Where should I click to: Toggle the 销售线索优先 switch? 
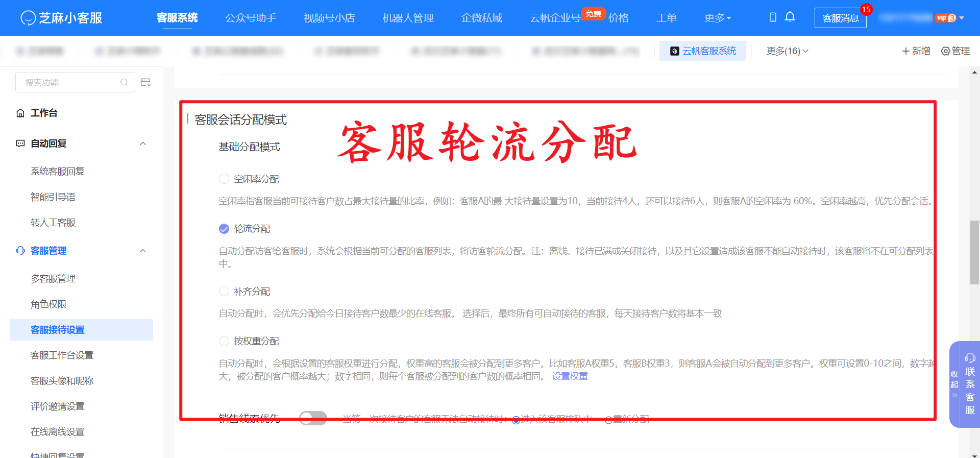tap(313, 419)
